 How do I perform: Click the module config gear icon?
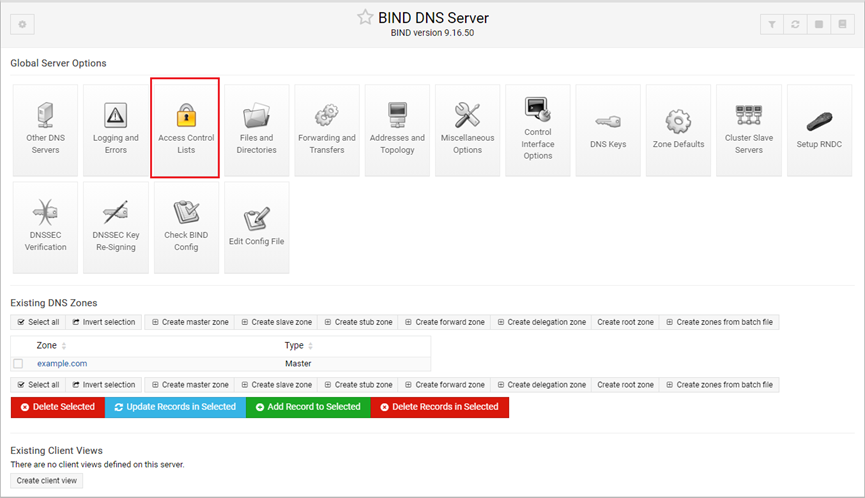[x=22, y=24]
